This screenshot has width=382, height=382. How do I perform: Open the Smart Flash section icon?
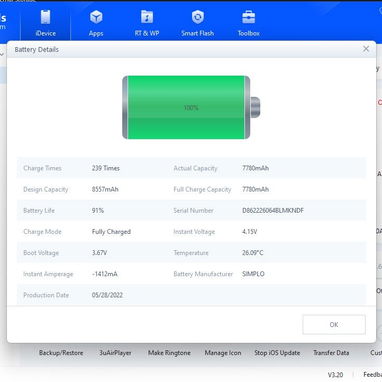tap(197, 17)
